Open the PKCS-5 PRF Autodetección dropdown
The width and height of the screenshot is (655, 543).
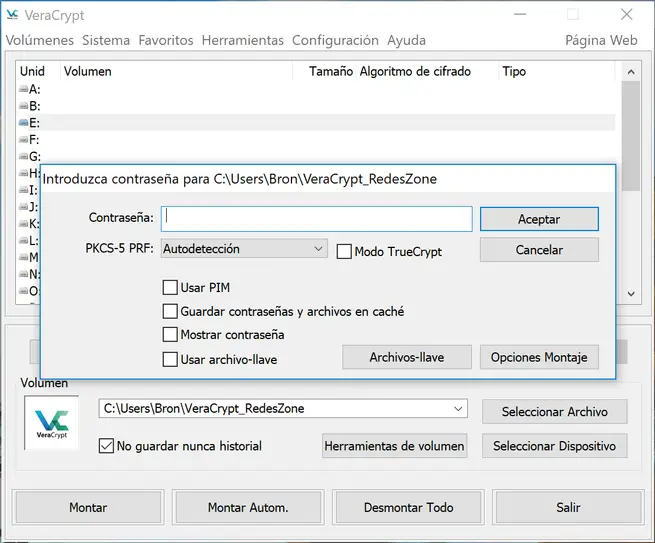pos(244,248)
